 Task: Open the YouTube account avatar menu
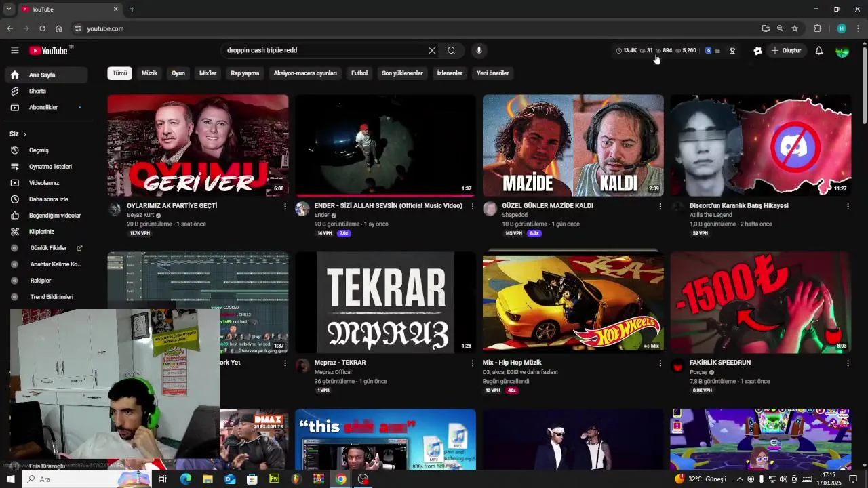(x=842, y=50)
